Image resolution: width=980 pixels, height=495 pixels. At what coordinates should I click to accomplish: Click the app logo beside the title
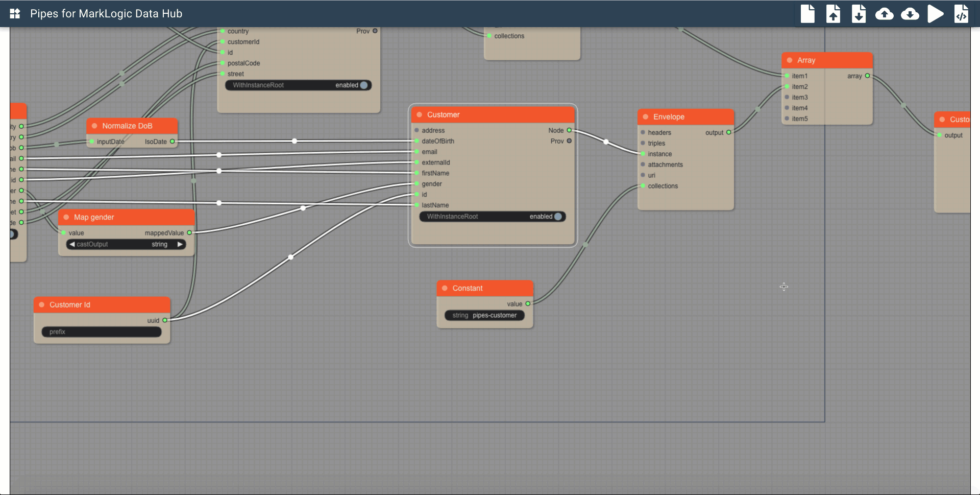pos(15,14)
